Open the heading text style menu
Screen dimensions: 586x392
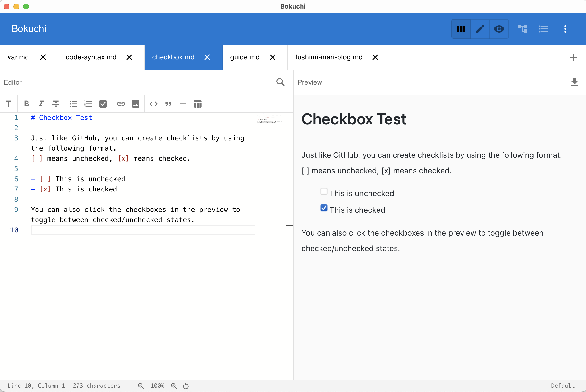pyautogui.click(x=9, y=104)
